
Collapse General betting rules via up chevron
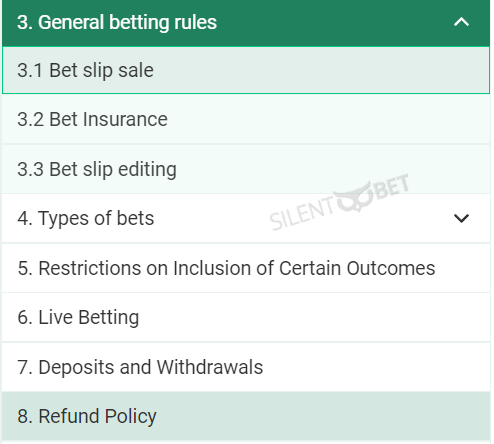click(461, 22)
